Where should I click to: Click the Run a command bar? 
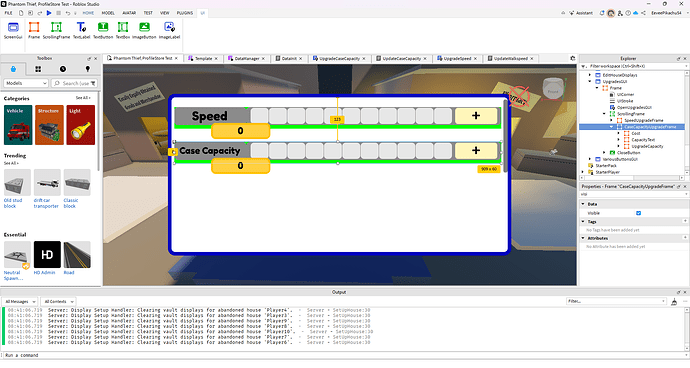coord(345,355)
